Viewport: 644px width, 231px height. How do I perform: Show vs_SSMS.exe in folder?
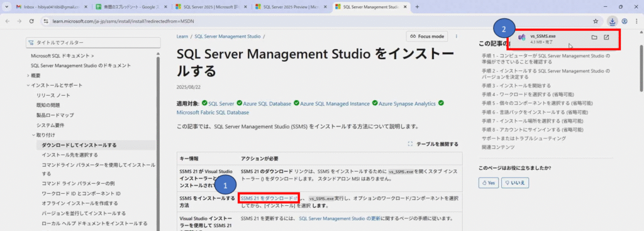coord(594,37)
